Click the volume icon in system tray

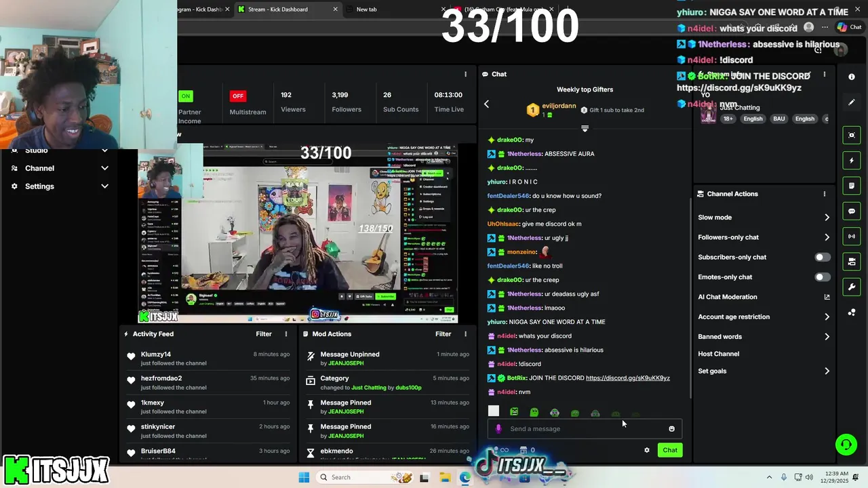809,477
